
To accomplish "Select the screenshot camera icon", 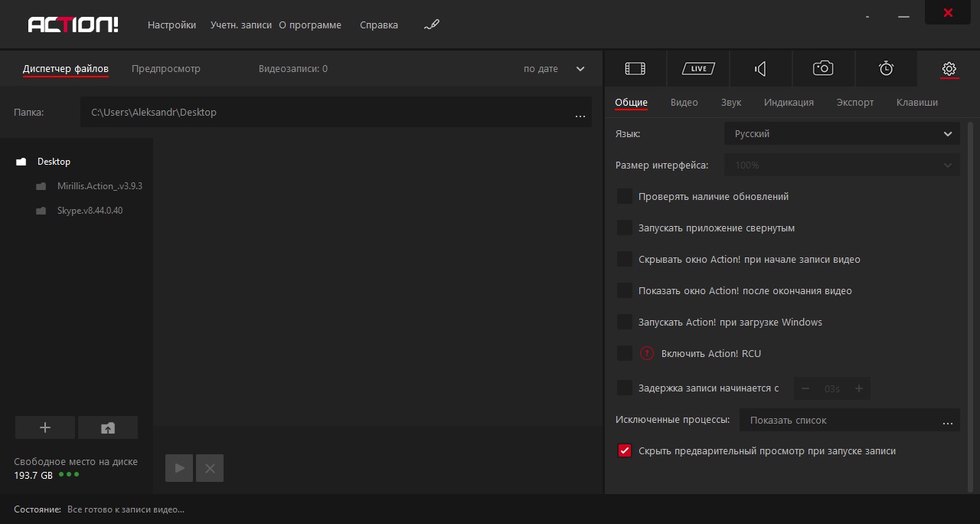I will pos(823,69).
